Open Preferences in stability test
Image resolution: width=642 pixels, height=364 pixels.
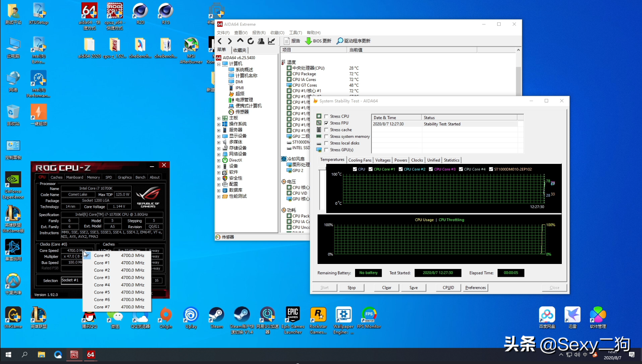(475, 288)
